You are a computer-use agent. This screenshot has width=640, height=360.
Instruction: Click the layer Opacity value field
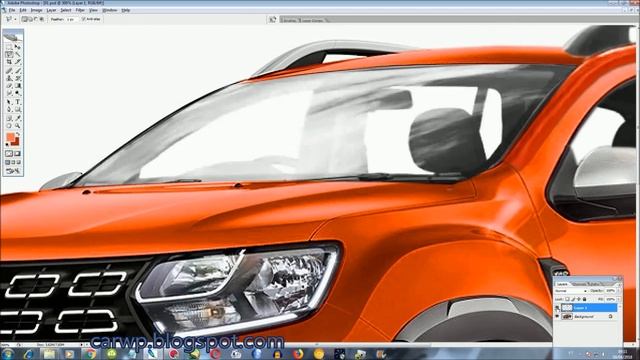coord(610,291)
